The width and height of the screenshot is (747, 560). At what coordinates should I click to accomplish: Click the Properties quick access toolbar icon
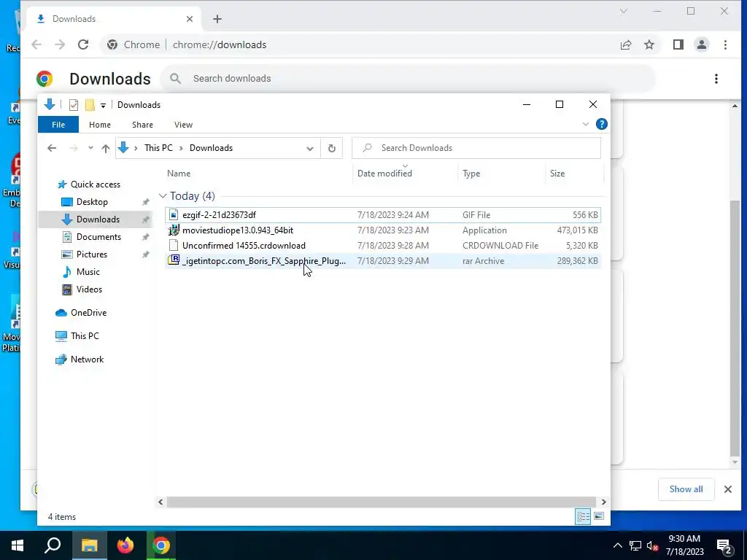click(x=74, y=105)
